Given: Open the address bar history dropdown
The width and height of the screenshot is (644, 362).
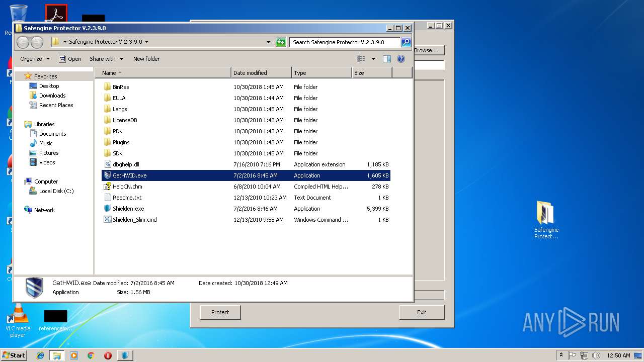Looking at the screenshot, I should pos(268,42).
